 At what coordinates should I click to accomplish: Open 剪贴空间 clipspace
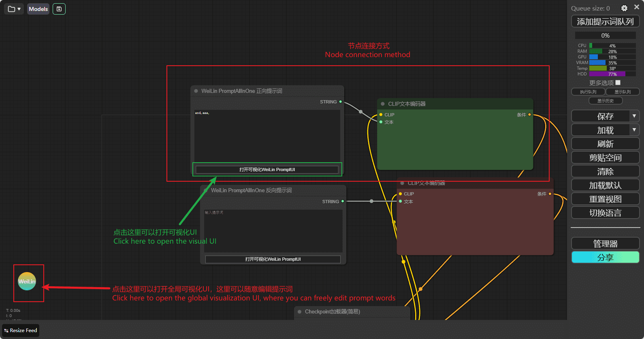coord(605,157)
